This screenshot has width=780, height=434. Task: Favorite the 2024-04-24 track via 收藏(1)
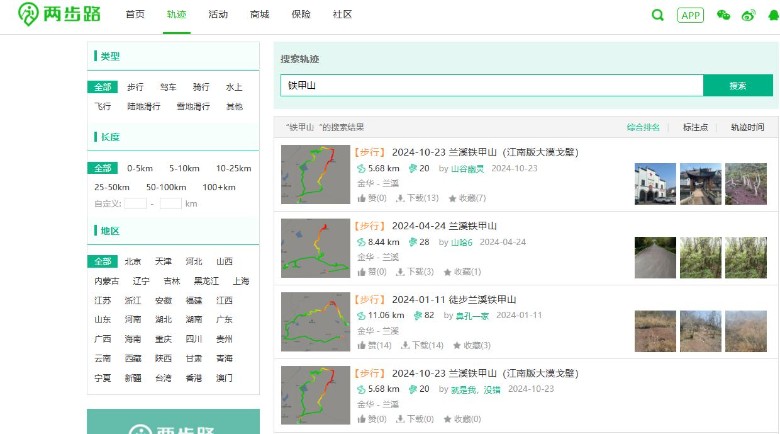pos(467,272)
